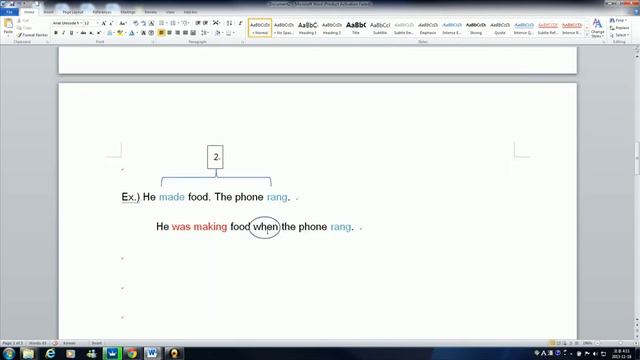Click the Clear Formatting icon
This screenshot has height=360, width=640.
pyautogui.click(x=136, y=23)
